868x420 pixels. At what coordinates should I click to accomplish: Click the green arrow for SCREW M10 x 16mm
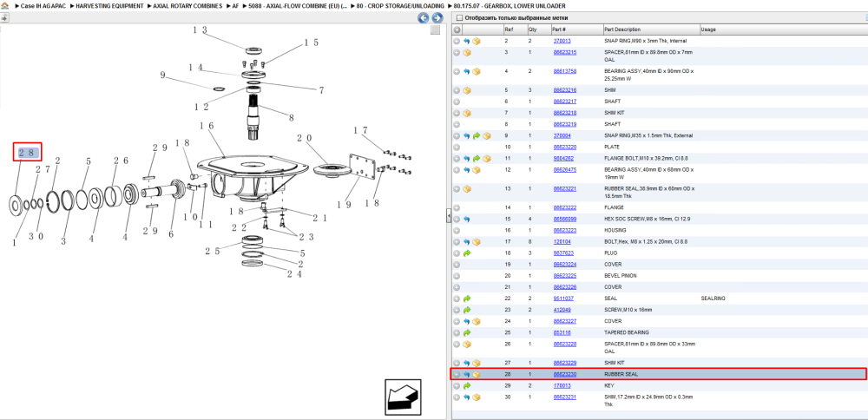[467, 310]
